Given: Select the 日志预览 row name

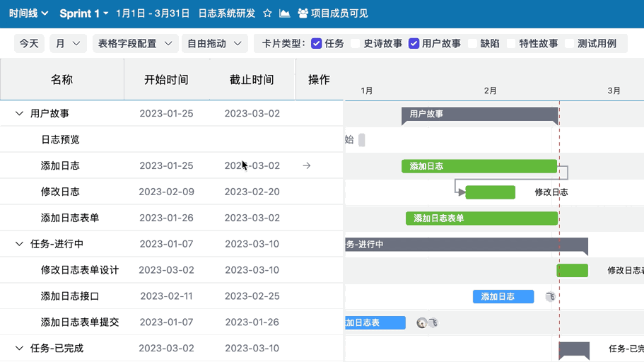Looking at the screenshot, I should pos(60,140).
